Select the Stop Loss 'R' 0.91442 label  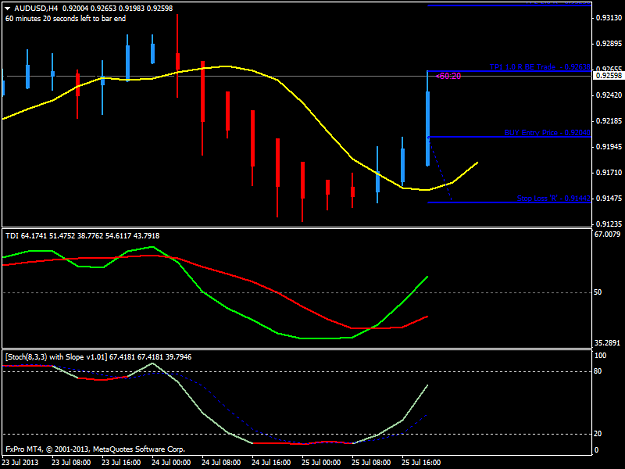(554, 198)
